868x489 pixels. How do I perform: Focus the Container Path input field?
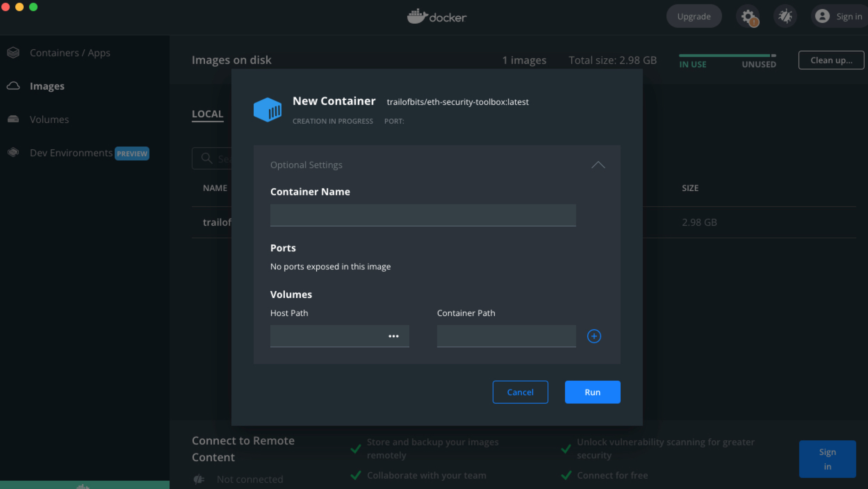coord(506,336)
